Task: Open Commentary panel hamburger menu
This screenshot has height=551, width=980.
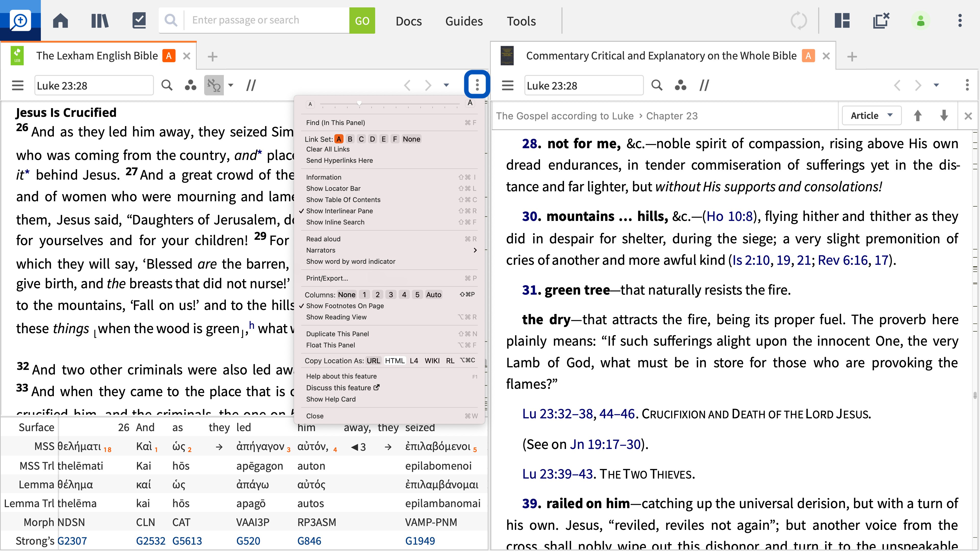Action: point(508,85)
